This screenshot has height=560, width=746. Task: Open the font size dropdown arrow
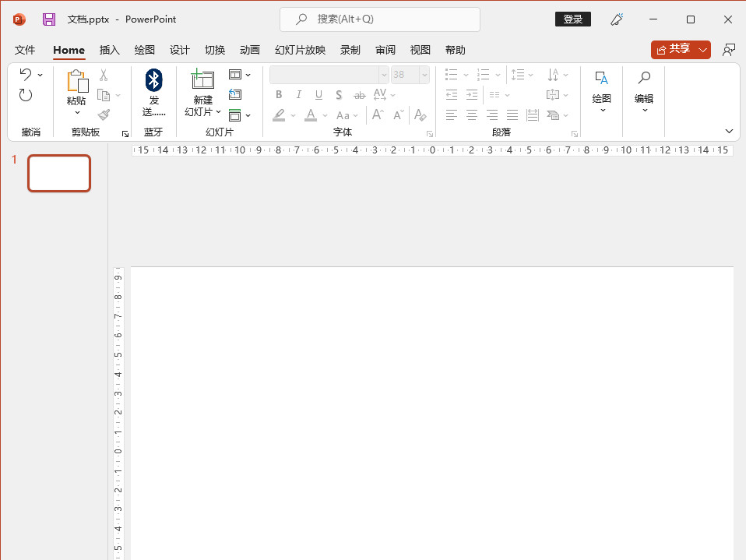[424, 75]
